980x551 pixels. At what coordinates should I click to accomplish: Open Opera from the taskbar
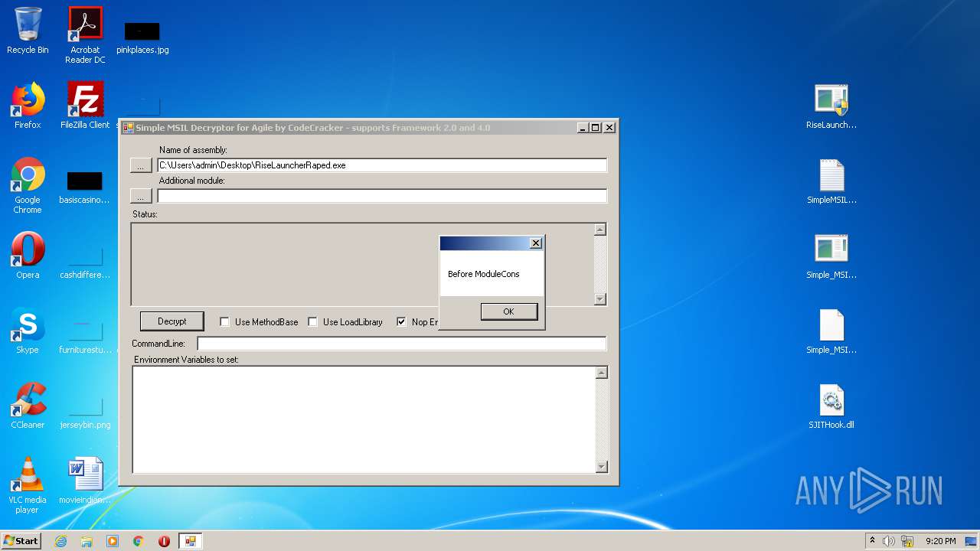[164, 541]
